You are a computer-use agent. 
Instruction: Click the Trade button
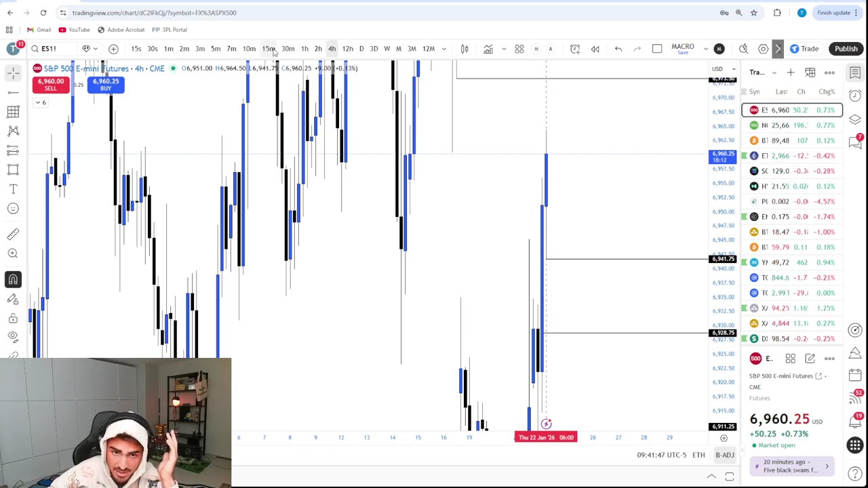[x=804, y=49]
